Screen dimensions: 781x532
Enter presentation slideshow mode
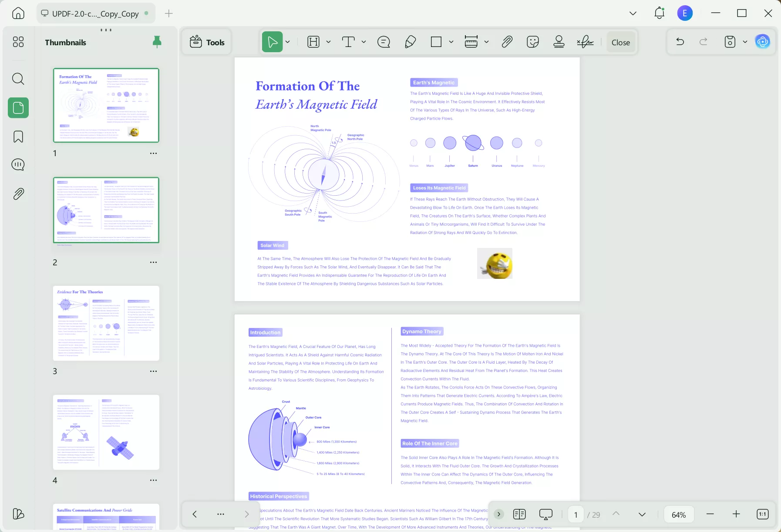click(x=545, y=514)
